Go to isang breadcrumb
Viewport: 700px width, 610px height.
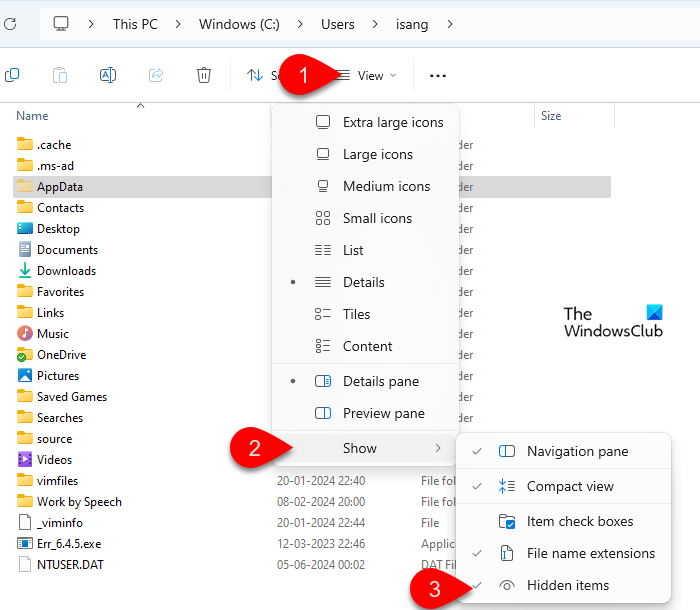tap(412, 25)
